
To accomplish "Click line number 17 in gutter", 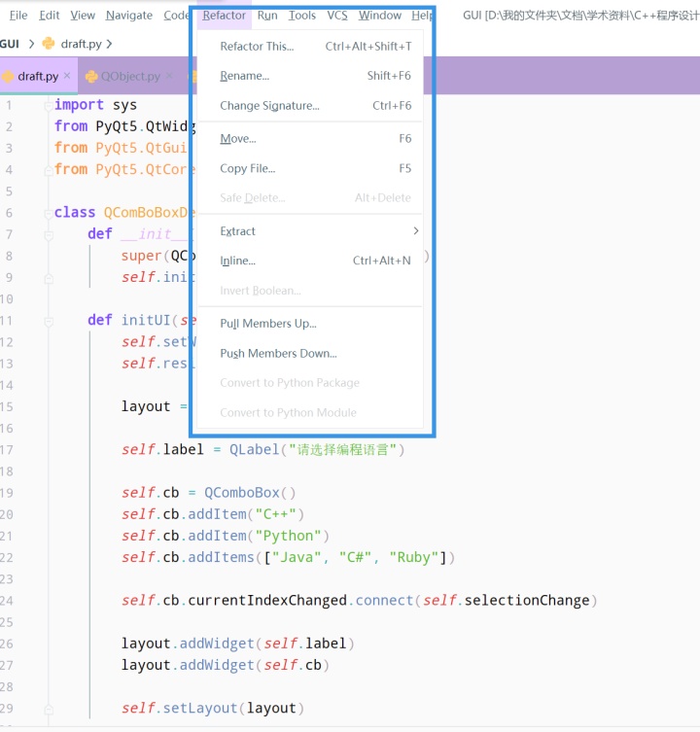I will click(7, 450).
